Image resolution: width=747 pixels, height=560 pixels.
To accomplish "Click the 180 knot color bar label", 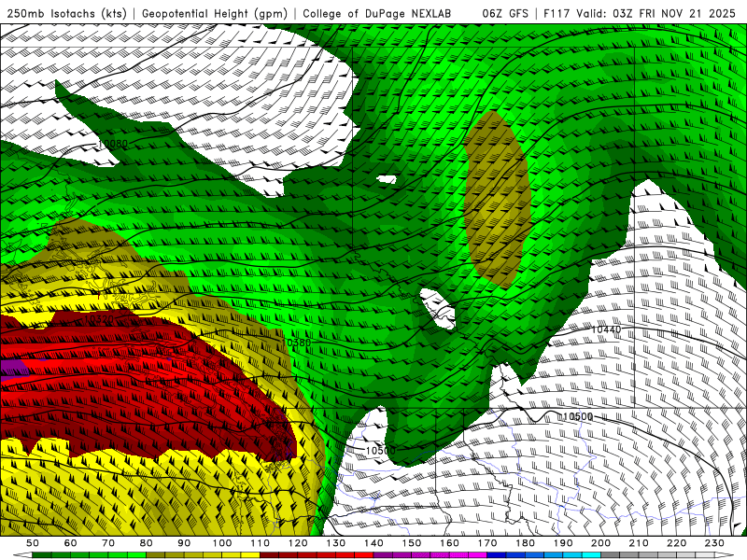I will [525, 543].
